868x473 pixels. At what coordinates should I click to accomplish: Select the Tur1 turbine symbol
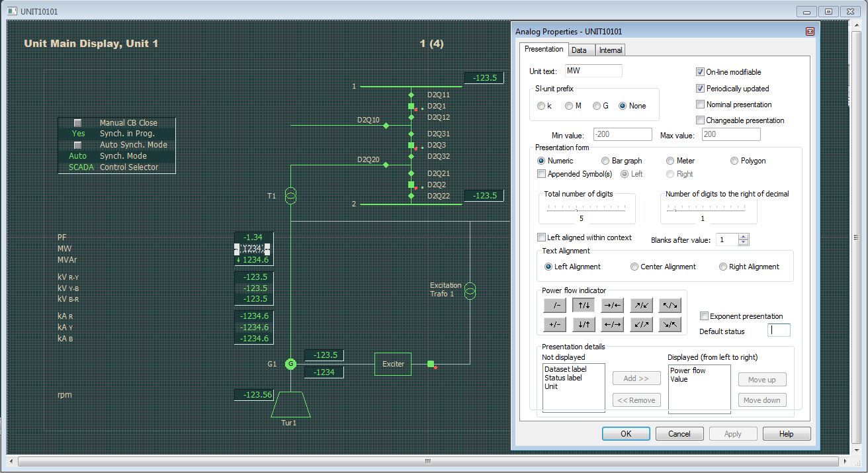[x=289, y=404]
